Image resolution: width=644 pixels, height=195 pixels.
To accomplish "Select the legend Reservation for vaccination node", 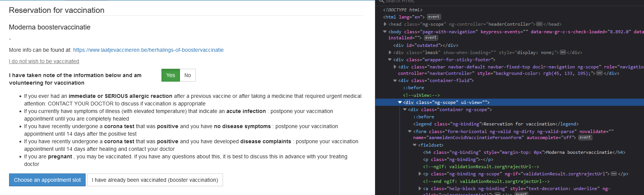I will (496, 124).
